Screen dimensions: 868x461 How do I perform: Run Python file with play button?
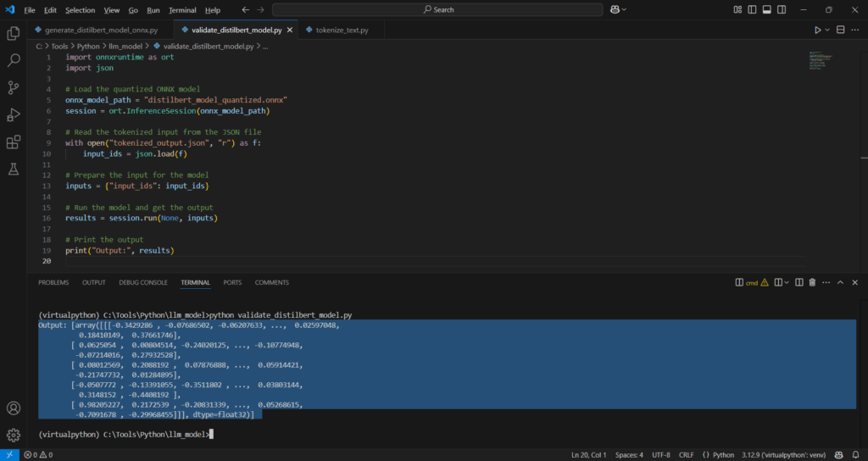click(x=818, y=30)
